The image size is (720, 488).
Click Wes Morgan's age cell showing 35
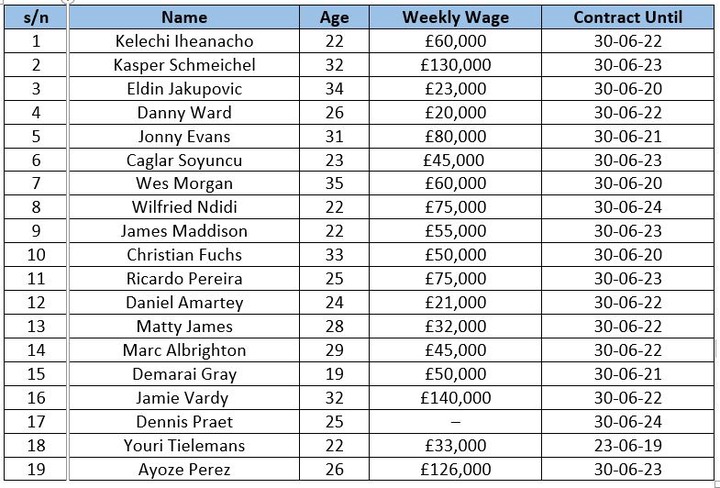point(334,183)
